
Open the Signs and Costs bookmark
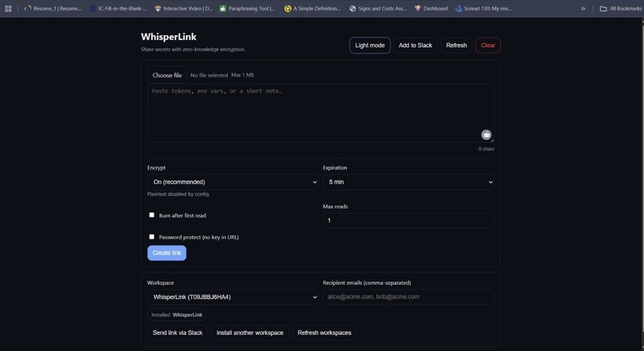[x=378, y=8]
